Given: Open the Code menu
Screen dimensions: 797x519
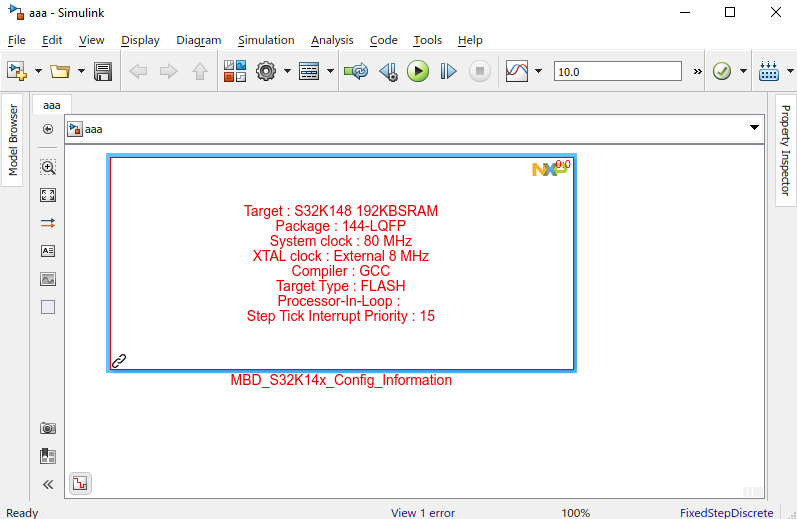Looking at the screenshot, I should point(383,40).
